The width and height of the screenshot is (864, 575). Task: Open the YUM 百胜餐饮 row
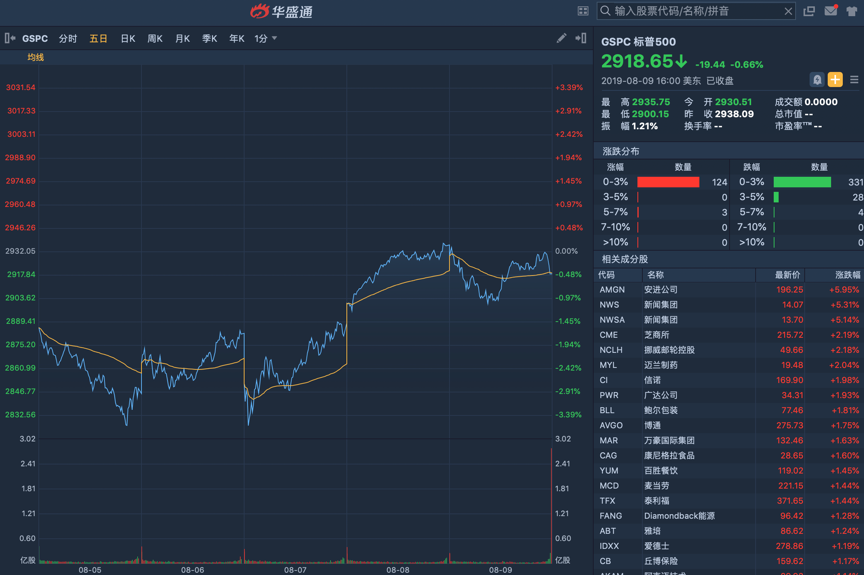tap(729, 471)
